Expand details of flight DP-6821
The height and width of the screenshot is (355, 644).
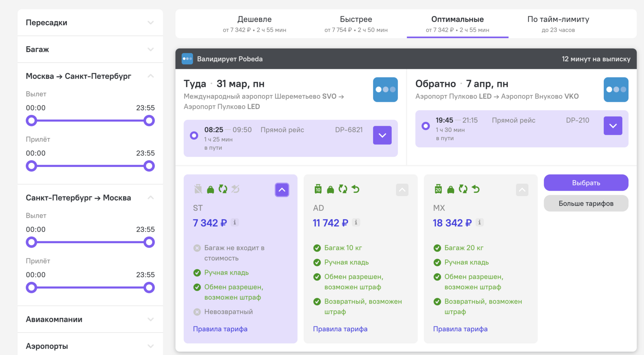point(382,135)
